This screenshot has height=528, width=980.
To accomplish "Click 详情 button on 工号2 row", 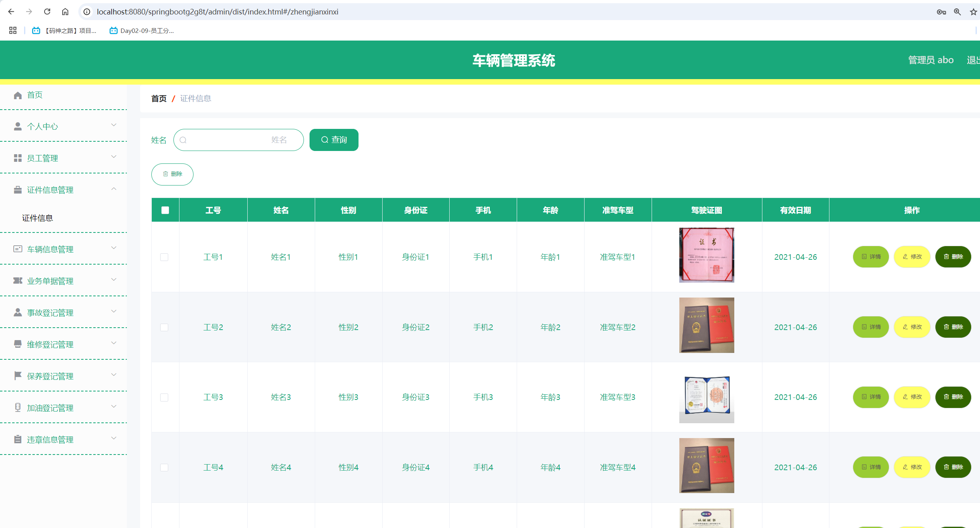I will coord(870,327).
